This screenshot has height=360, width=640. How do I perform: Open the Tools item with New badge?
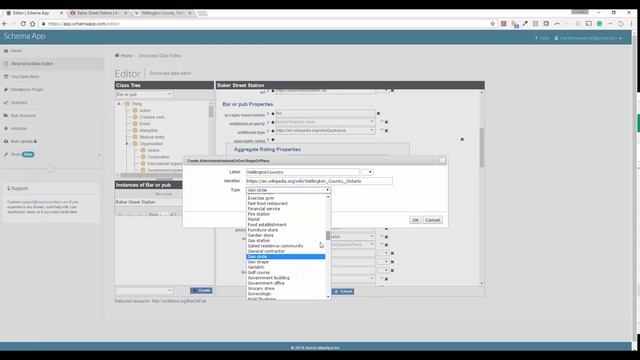pyautogui.click(x=19, y=154)
